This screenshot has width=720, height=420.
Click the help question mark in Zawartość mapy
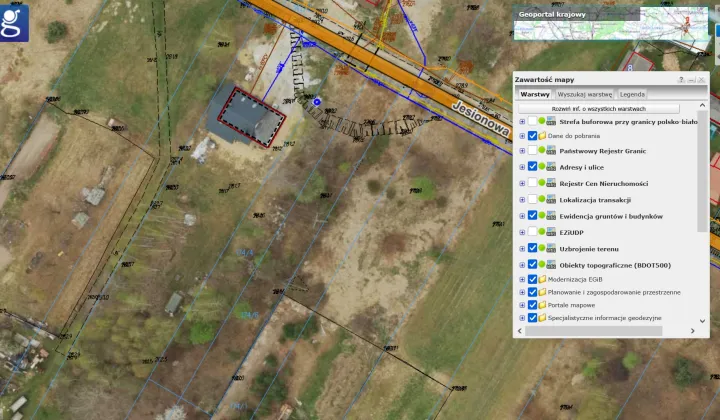point(681,80)
